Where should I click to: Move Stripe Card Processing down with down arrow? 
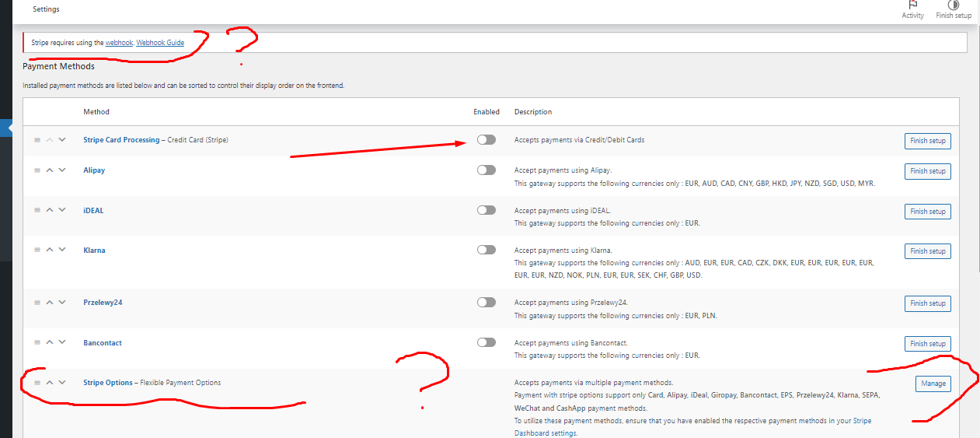[62, 139]
